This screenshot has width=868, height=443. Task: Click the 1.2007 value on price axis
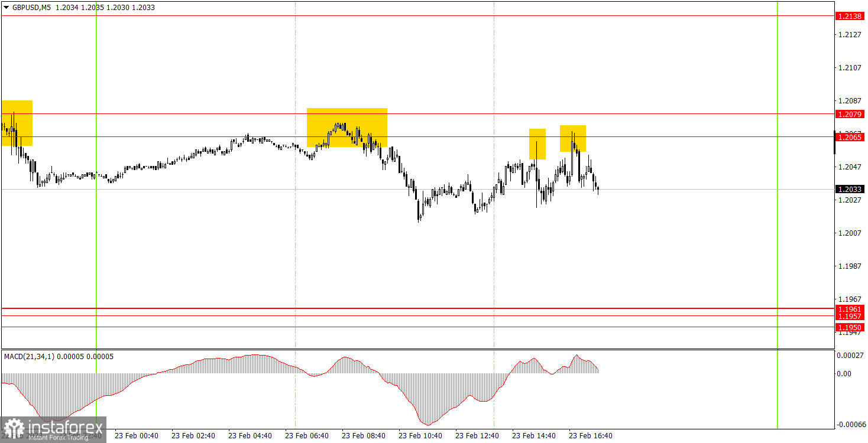[x=849, y=233]
